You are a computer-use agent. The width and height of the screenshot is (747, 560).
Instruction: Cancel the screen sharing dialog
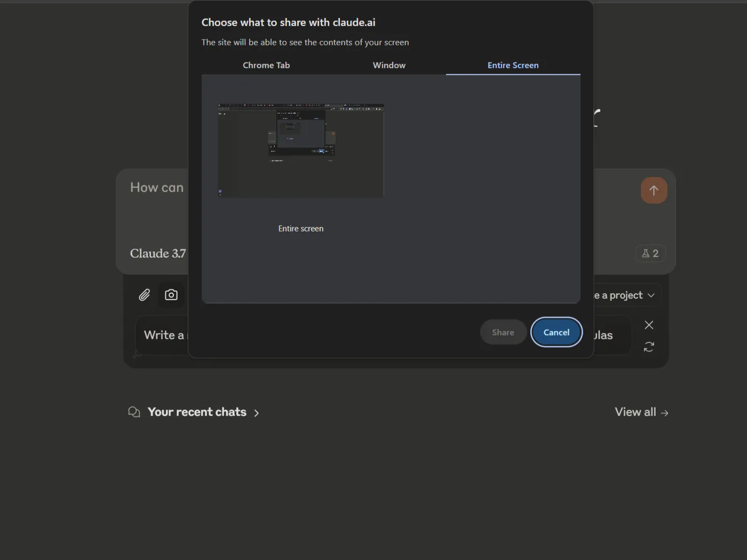[556, 332]
